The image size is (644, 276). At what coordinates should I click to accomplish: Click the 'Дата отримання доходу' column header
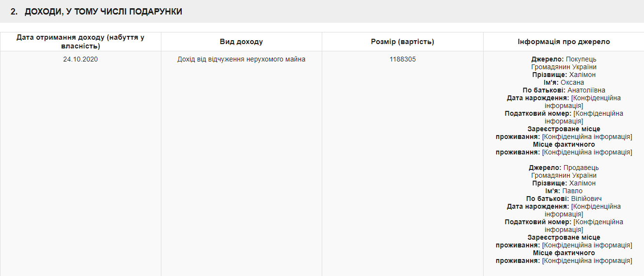80,42
